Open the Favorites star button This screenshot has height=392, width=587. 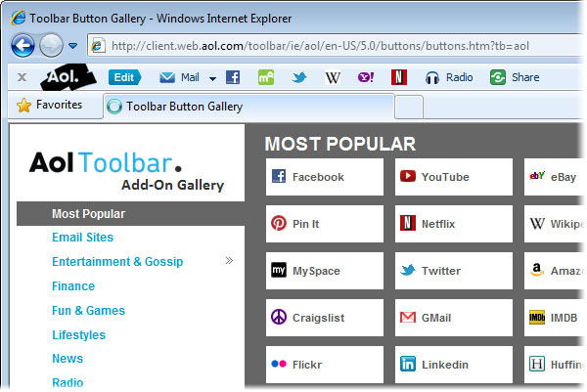point(50,105)
